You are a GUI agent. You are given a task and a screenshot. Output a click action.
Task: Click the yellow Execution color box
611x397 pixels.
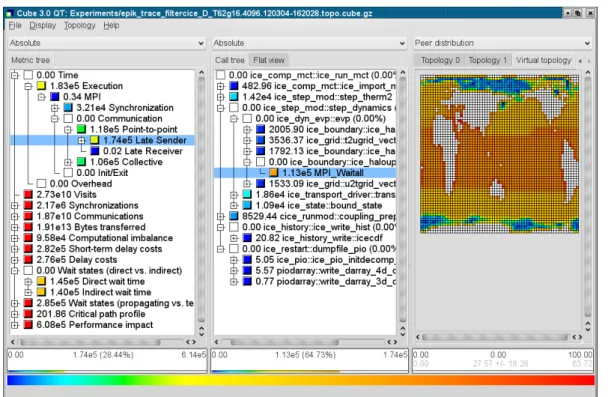pyautogui.click(x=41, y=86)
